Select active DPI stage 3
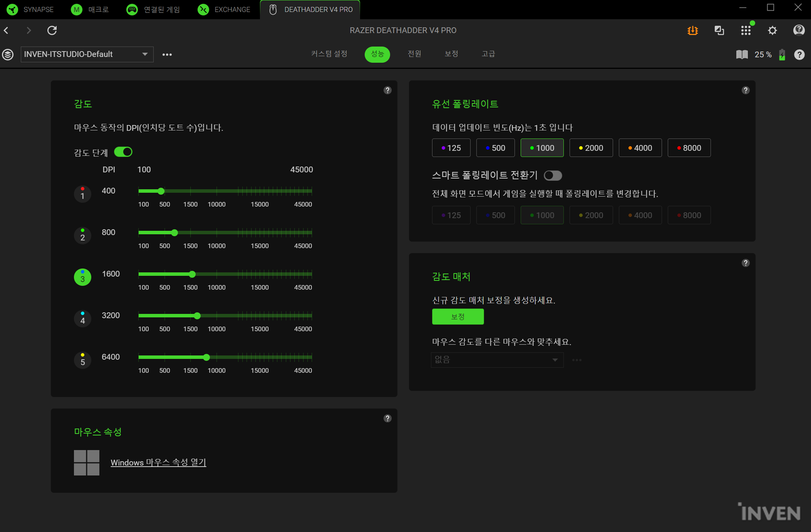The width and height of the screenshot is (811, 532). (x=82, y=277)
